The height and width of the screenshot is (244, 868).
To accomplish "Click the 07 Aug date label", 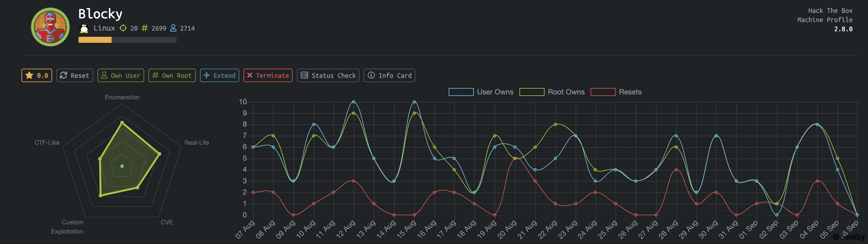I will pyautogui.click(x=245, y=229).
